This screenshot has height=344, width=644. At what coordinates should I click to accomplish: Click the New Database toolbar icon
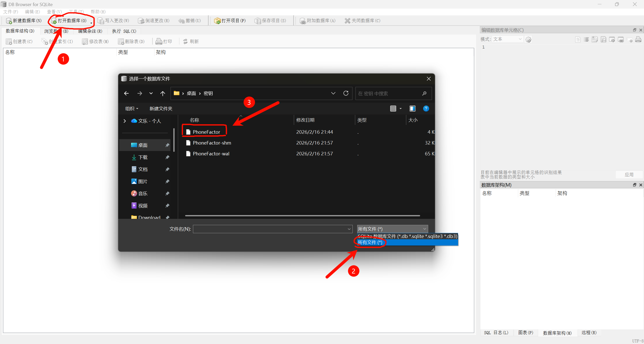[9, 21]
